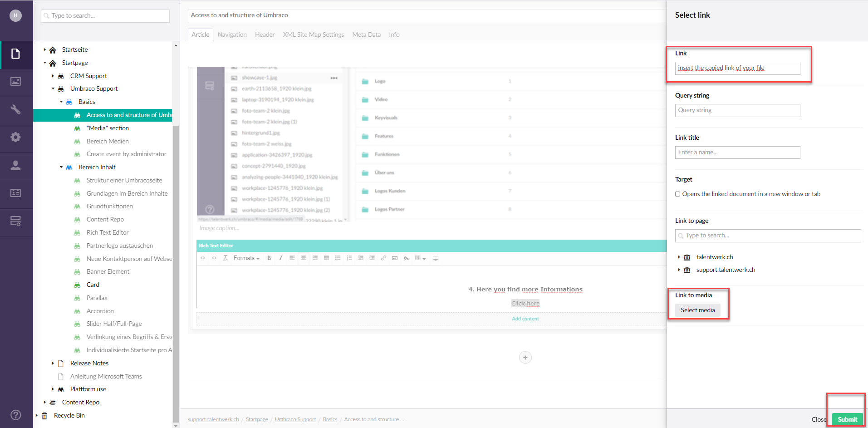Switch to XML Site Map Settings tab
Viewport: 868px width, 428px height.
coord(314,34)
